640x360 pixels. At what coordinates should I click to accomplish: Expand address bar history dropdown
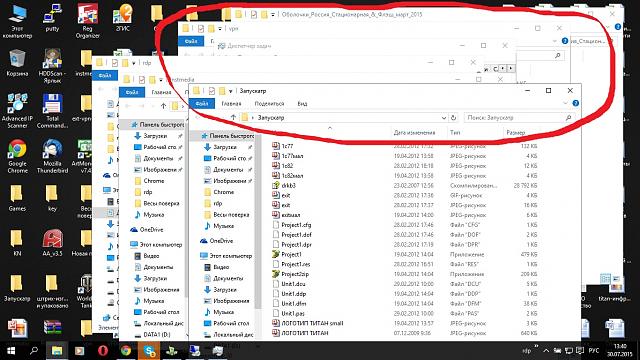point(444,118)
